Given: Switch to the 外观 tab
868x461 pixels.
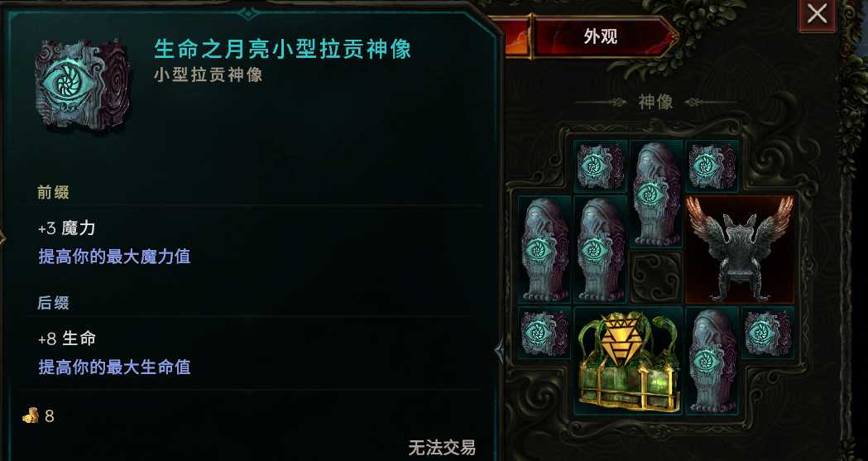Looking at the screenshot, I should [601, 36].
